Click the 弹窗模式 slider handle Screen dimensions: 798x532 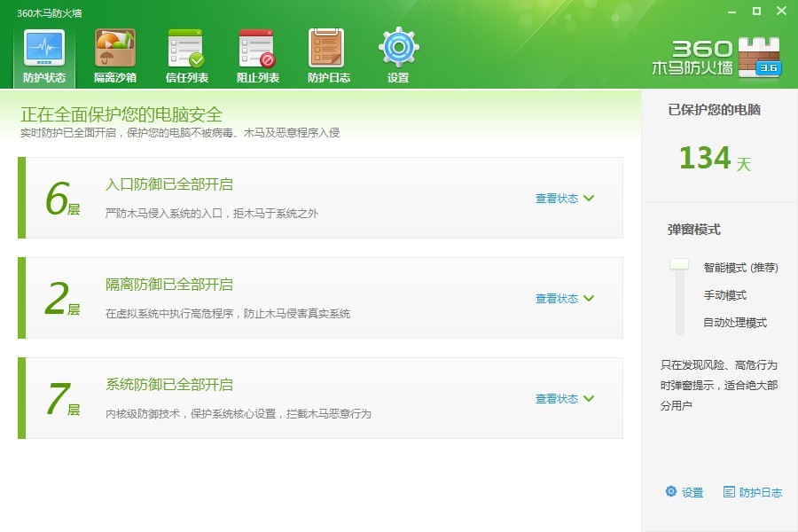[x=679, y=263]
